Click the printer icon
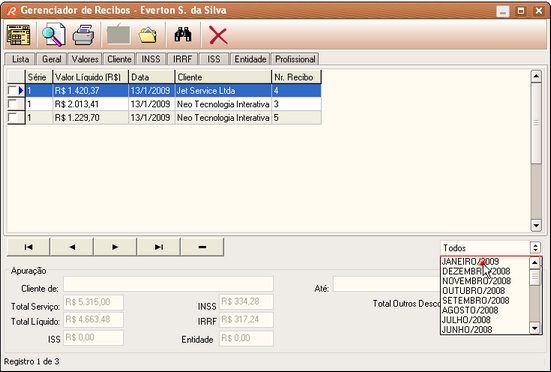The height and width of the screenshot is (372, 551). 83,35
